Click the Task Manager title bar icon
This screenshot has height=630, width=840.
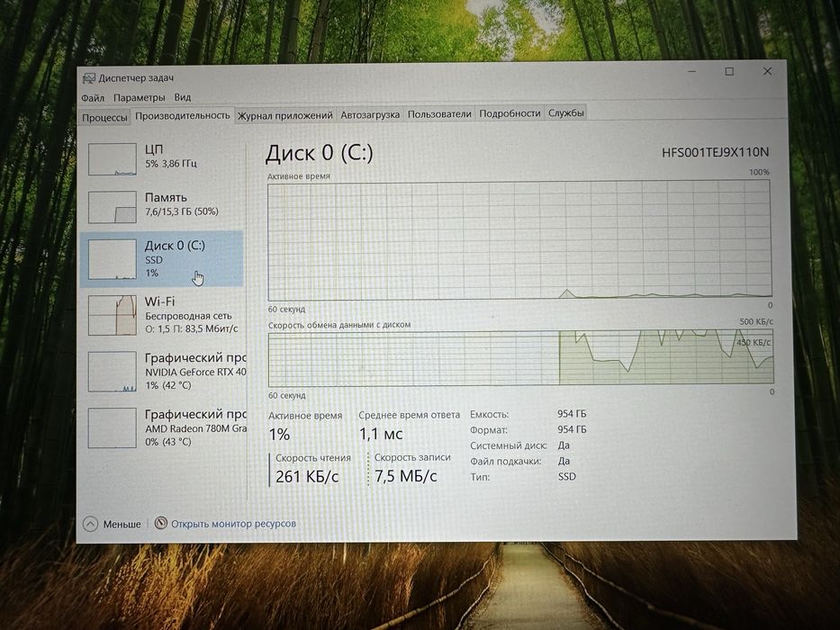pyautogui.click(x=89, y=79)
